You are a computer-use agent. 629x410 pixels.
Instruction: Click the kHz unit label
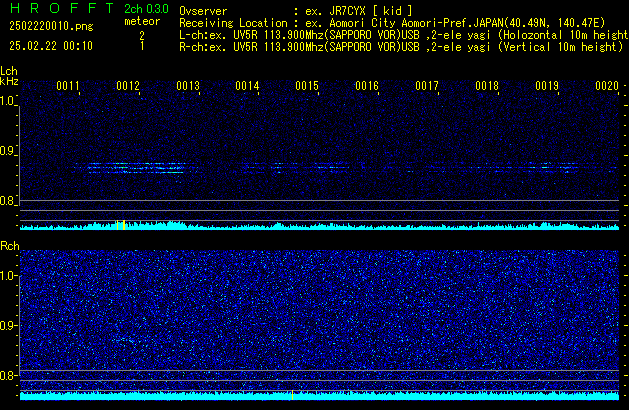click(9, 81)
